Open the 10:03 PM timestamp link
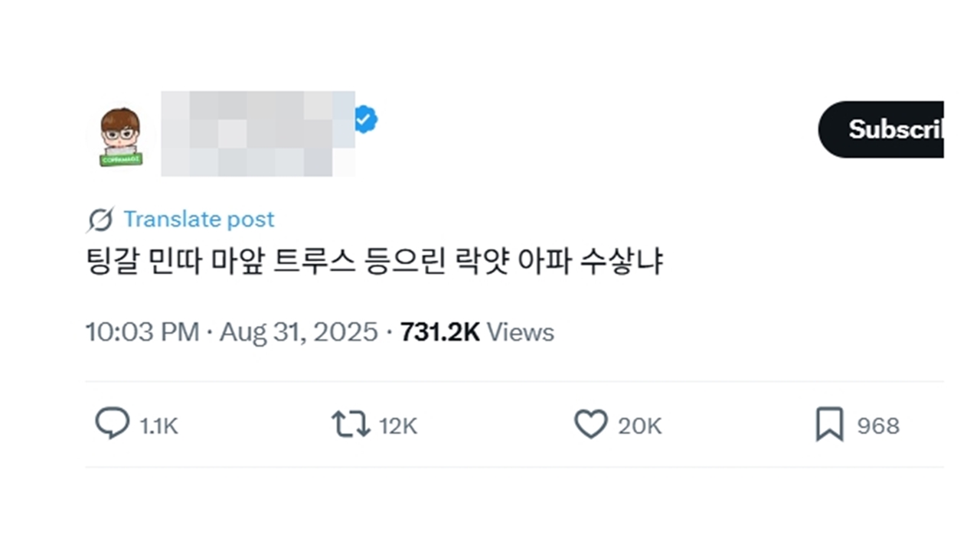Screen dimensions: 980x551 142,332
